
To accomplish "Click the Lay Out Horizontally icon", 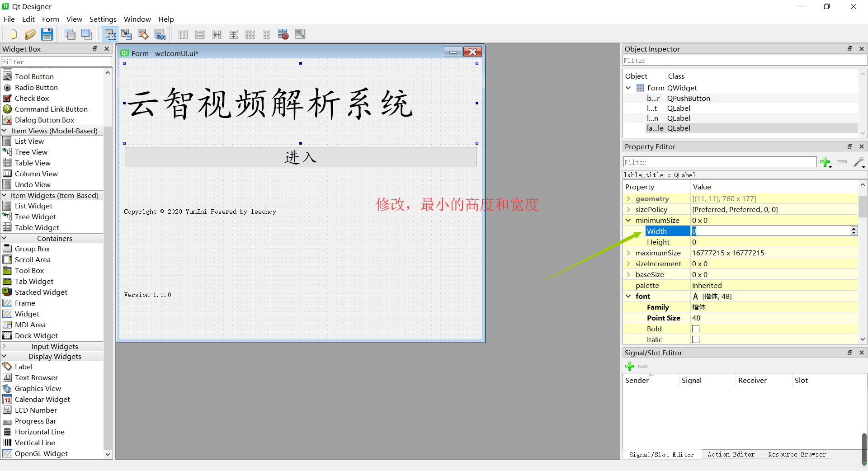I will (183, 34).
